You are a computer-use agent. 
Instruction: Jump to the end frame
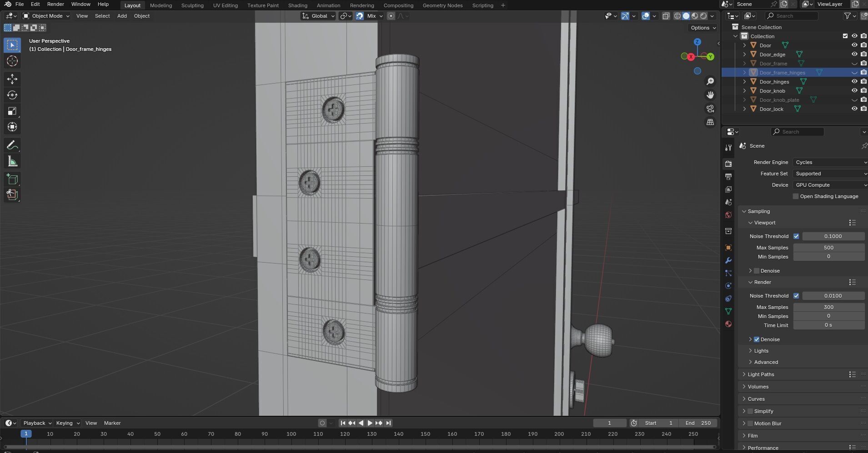click(x=388, y=423)
